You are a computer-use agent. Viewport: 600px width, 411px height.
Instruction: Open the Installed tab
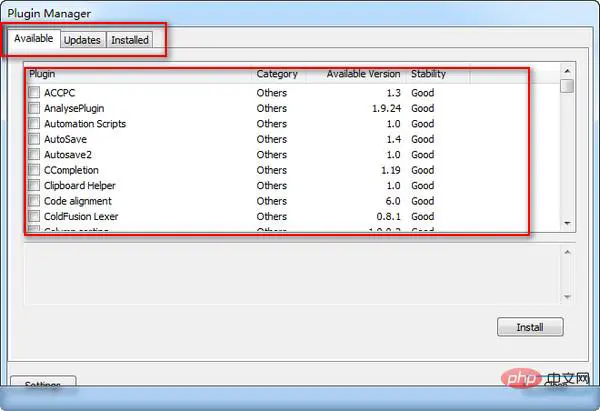click(x=130, y=40)
